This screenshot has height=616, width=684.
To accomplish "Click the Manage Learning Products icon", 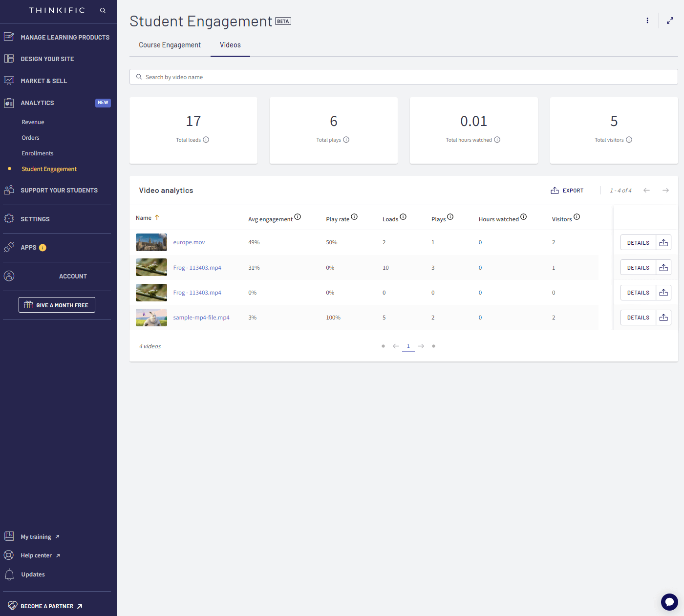I will click(9, 37).
